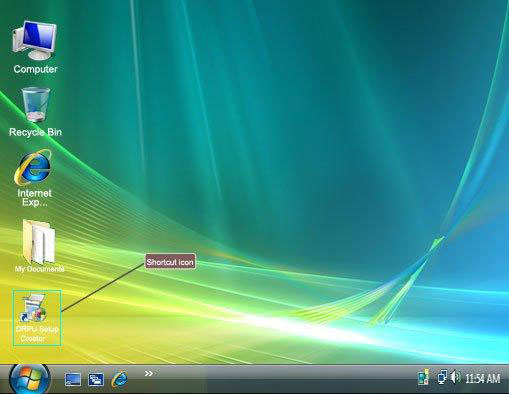
Task: Click Switch between windows in Quick Launch
Action: 96,380
